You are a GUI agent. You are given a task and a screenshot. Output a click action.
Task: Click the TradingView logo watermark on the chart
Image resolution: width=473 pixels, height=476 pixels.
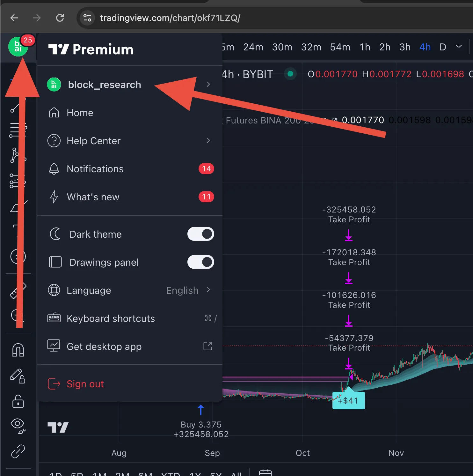(x=58, y=427)
